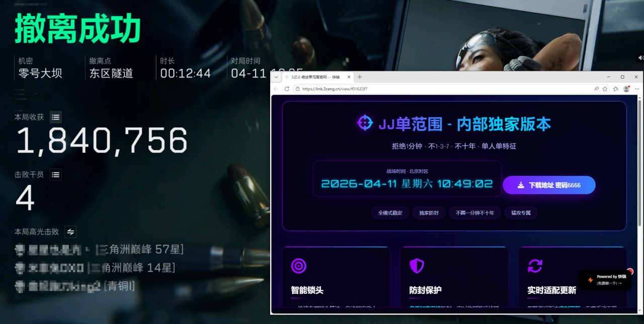The image size is (644, 324).
Task: Open the 本局收获 detail list icon
Action: click(55, 117)
